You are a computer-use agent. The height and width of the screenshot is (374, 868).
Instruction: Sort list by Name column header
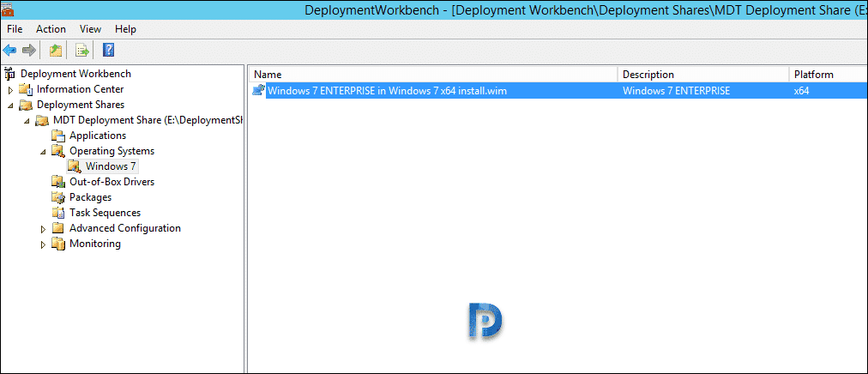pos(433,75)
